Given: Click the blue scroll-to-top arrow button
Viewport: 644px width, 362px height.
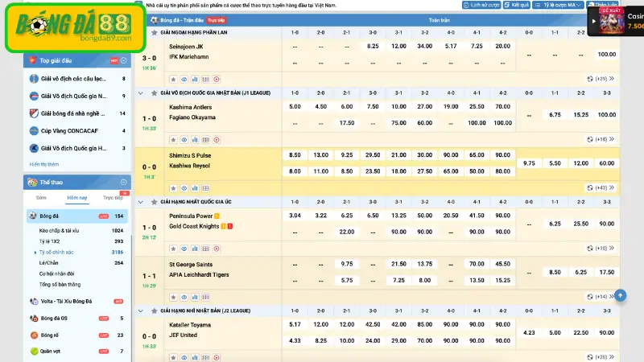Looking at the screenshot, I should pyautogui.click(x=620, y=295).
